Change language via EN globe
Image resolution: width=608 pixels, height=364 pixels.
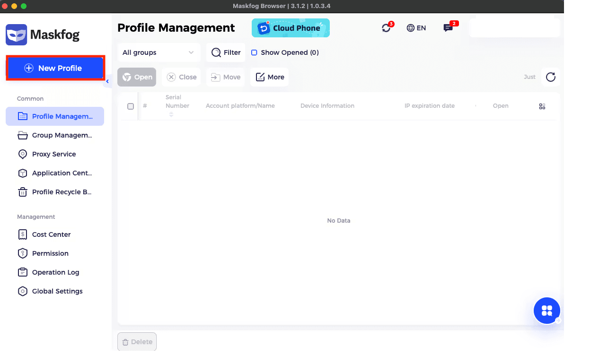point(416,28)
